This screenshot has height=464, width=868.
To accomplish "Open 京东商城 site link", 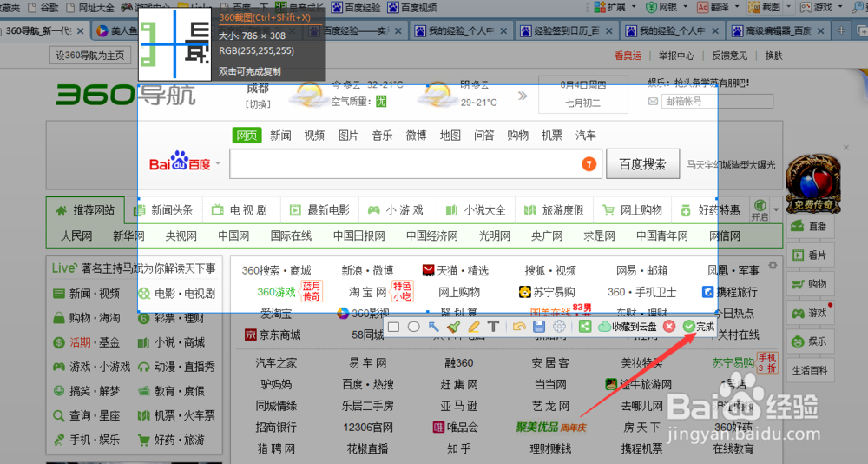I will click(x=273, y=335).
